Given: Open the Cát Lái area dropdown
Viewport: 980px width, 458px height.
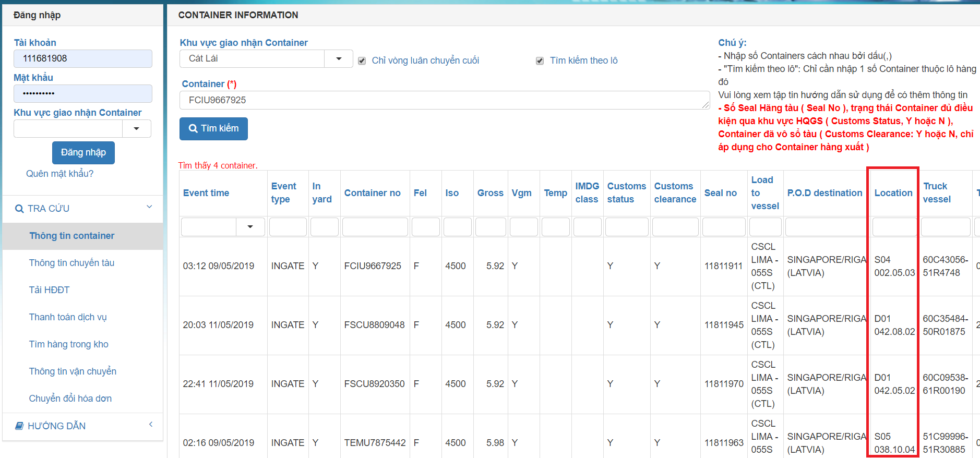Looking at the screenshot, I should coord(339,59).
